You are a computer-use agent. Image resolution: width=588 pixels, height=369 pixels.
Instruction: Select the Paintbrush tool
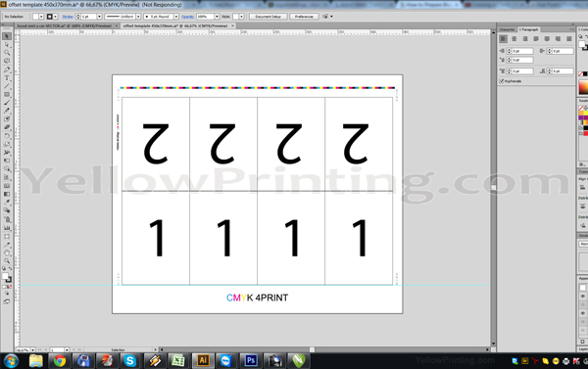pos(7,103)
